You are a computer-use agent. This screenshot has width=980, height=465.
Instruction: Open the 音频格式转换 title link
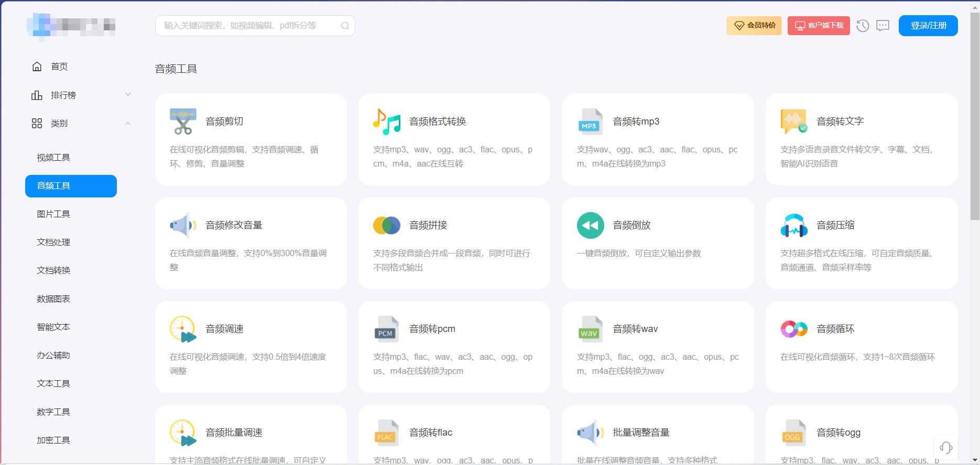pyautogui.click(x=438, y=121)
